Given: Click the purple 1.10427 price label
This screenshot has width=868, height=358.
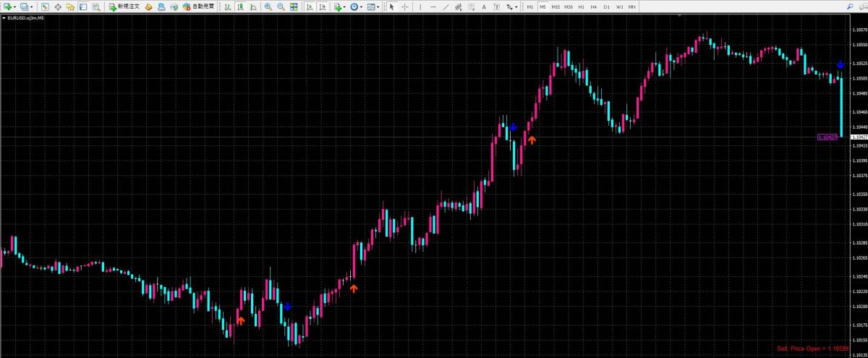Looking at the screenshot, I should (x=827, y=137).
